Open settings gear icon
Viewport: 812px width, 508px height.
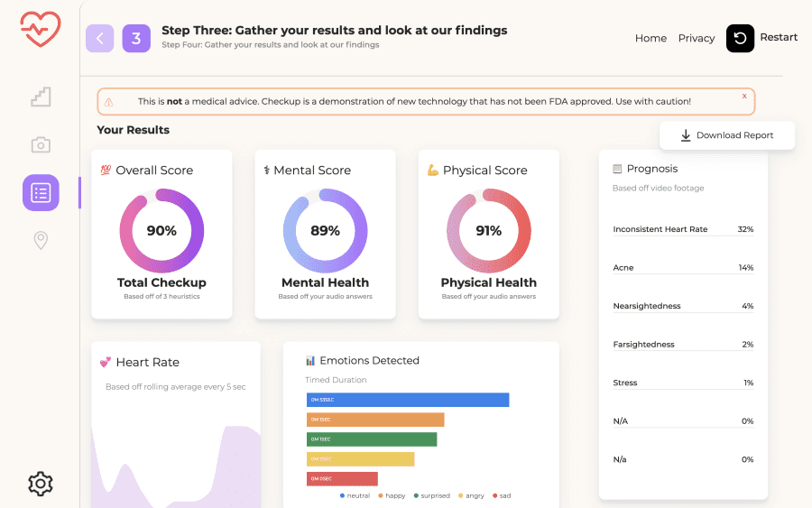(41, 484)
